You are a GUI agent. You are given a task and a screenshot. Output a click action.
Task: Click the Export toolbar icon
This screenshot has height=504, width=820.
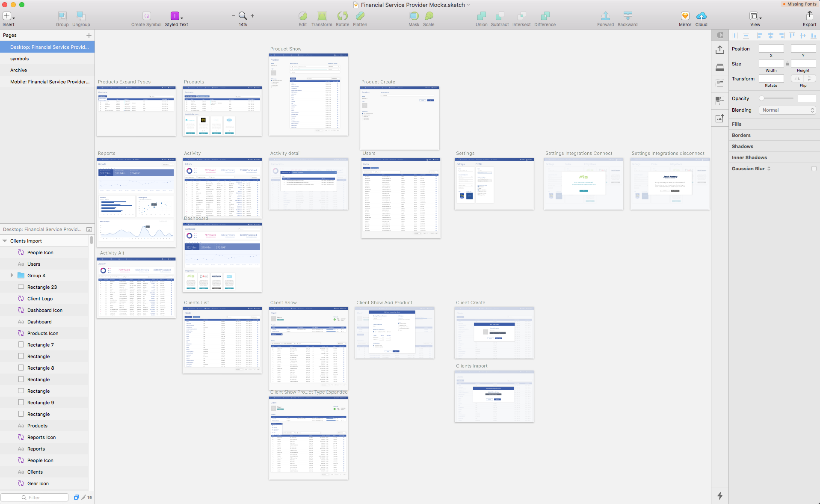coord(809,15)
